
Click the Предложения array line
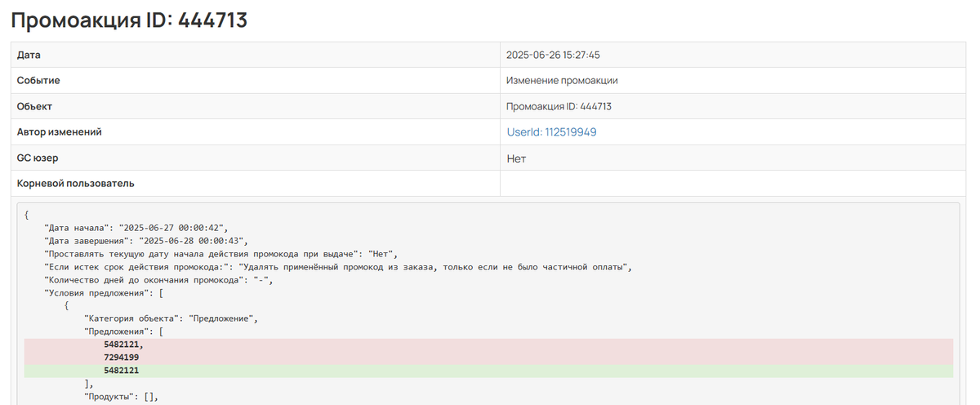point(124,332)
